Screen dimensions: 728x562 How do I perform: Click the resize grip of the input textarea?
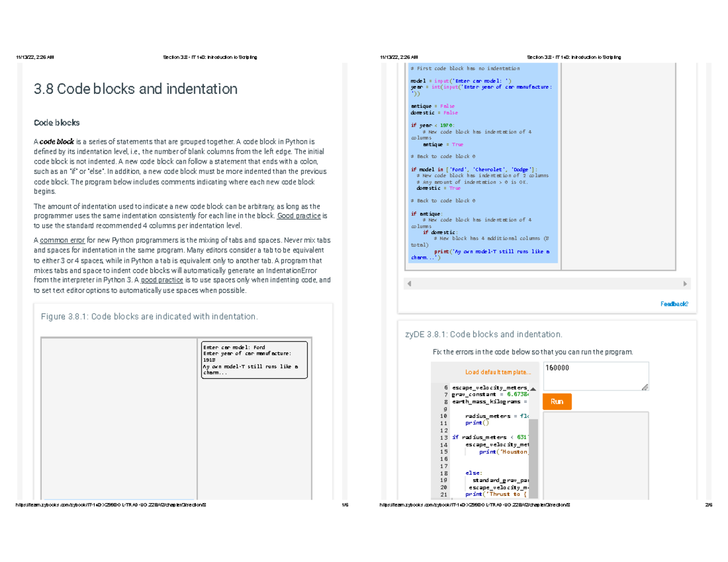pyautogui.click(x=644, y=387)
